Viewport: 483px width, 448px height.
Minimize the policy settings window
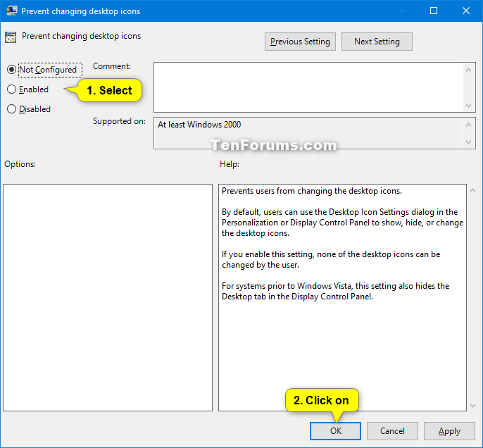pyautogui.click(x=401, y=11)
